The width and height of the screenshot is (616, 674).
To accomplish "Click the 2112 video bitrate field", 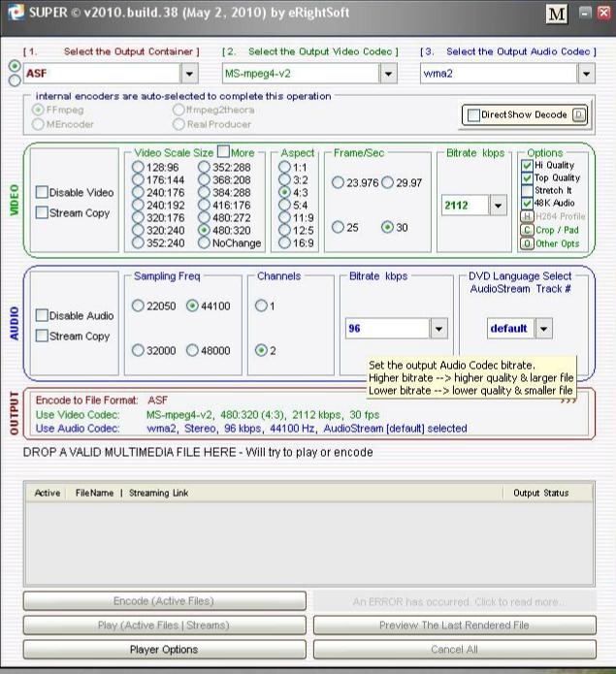I will 465,205.
